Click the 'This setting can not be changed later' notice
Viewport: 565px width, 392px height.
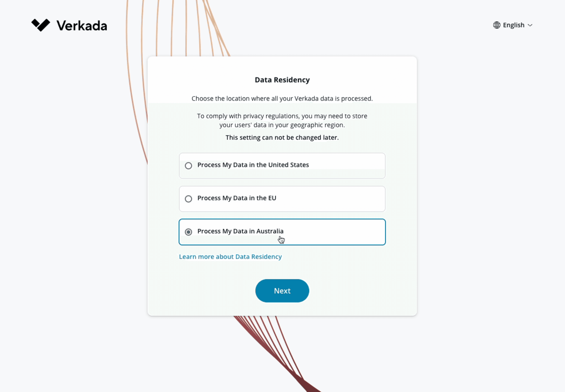point(282,138)
